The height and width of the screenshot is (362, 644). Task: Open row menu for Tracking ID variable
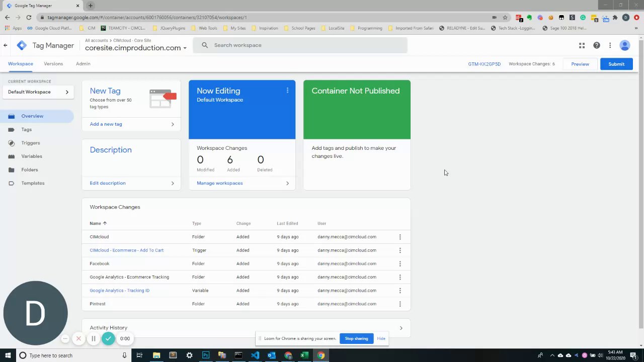pyautogui.click(x=400, y=291)
